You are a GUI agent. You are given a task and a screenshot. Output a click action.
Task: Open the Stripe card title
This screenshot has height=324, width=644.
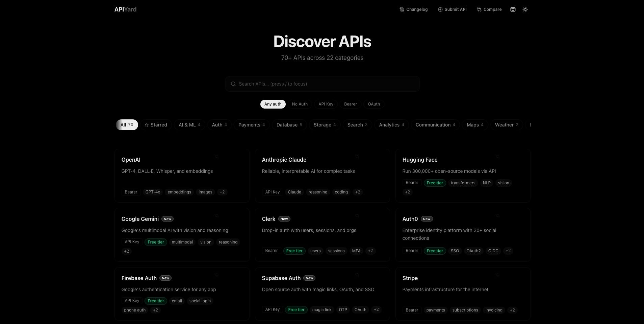click(410, 278)
